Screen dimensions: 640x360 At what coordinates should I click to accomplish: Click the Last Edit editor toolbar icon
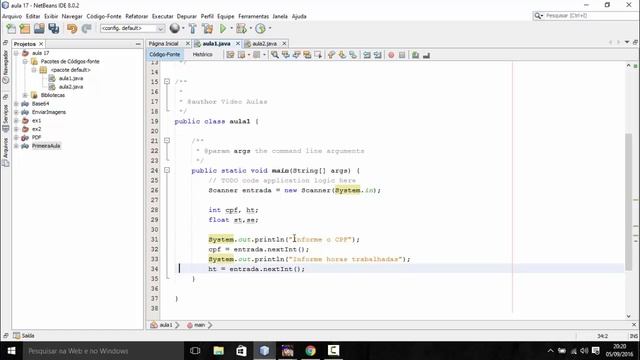click(x=230, y=55)
